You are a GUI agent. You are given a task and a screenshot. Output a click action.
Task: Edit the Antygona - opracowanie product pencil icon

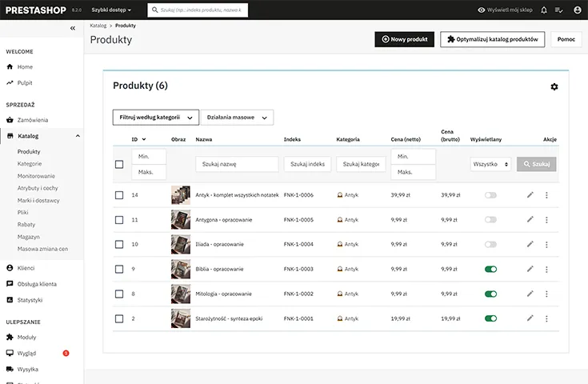(x=530, y=219)
